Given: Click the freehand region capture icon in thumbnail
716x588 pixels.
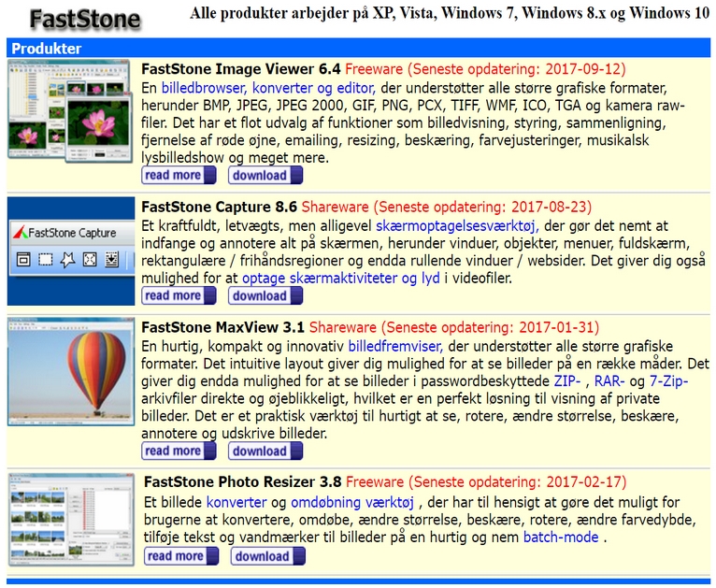Looking at the screenshot, I should [67, 260].
